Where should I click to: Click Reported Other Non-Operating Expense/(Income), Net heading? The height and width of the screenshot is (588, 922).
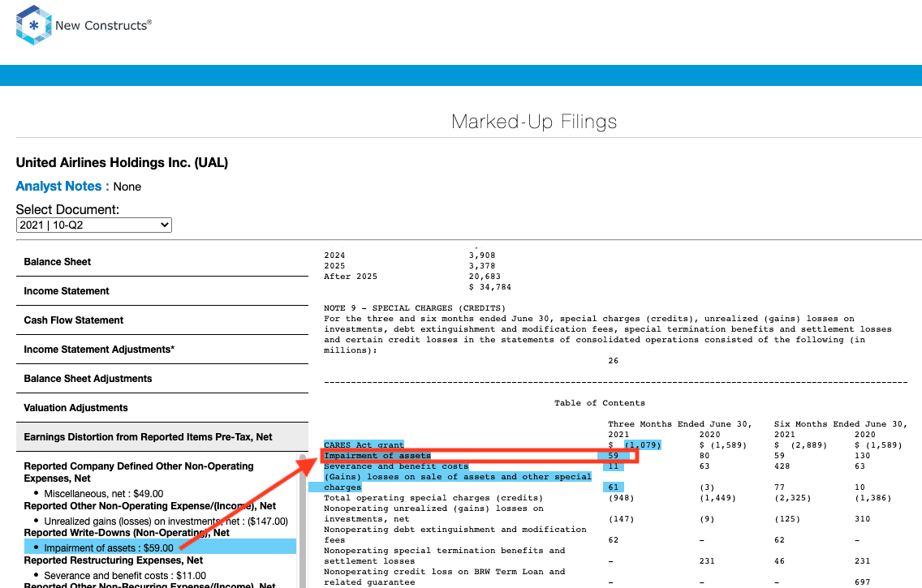tap(150, 506)
